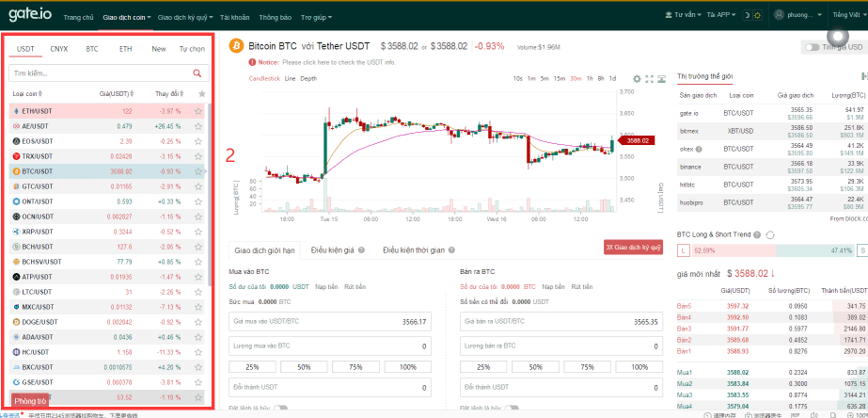The width and height of the screenshot is (868, 418).
Task: Sort by Loại coin column
Action: pos(27,94)
